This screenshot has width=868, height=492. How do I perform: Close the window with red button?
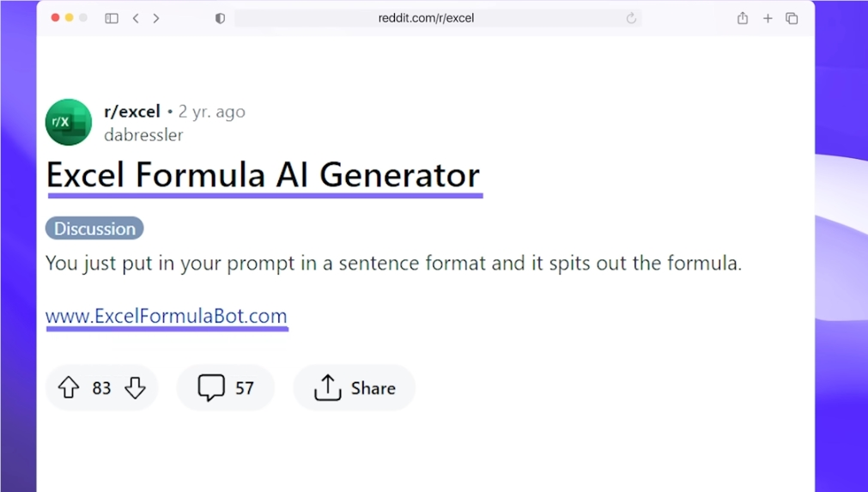pyautogui.click(x=55, y=18)
